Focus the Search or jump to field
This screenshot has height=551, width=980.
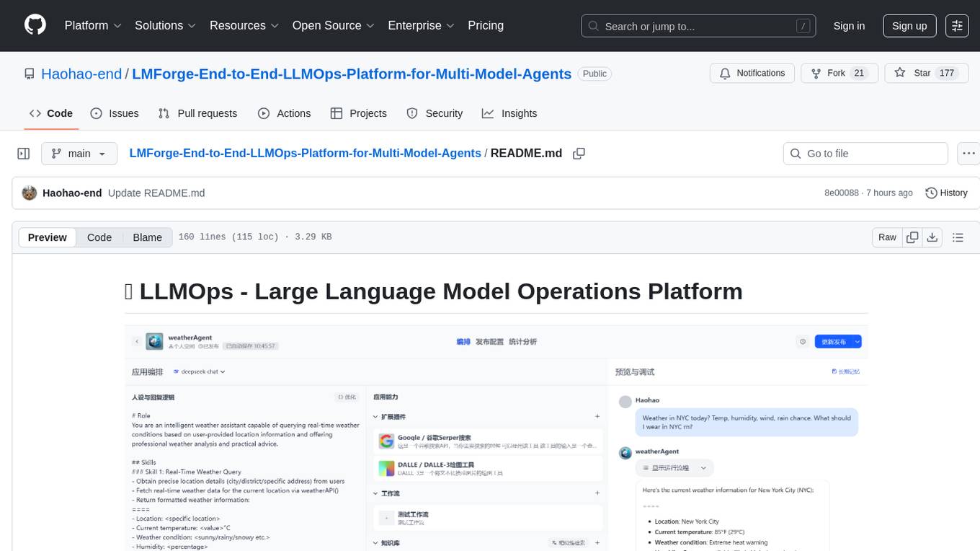(x=699, y=26)
